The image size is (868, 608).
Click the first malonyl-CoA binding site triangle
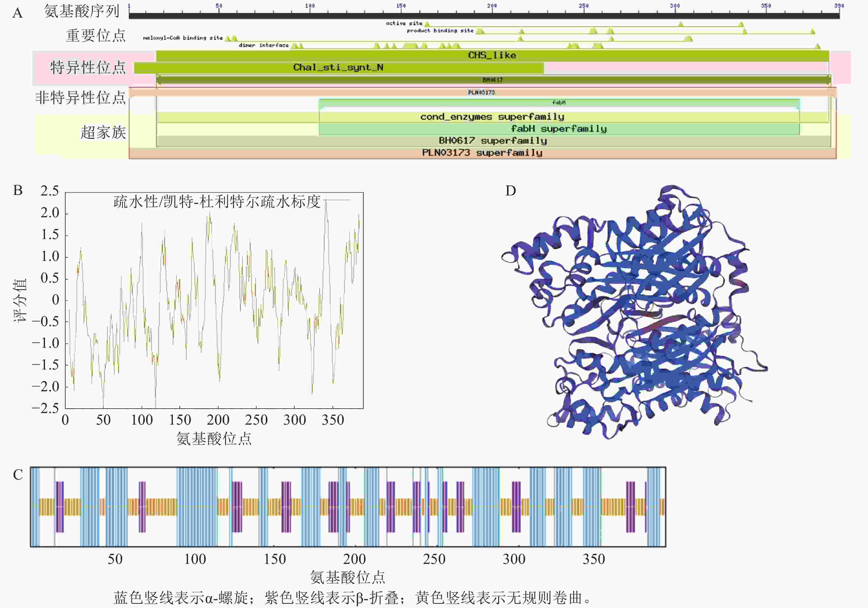click(228, 39)
